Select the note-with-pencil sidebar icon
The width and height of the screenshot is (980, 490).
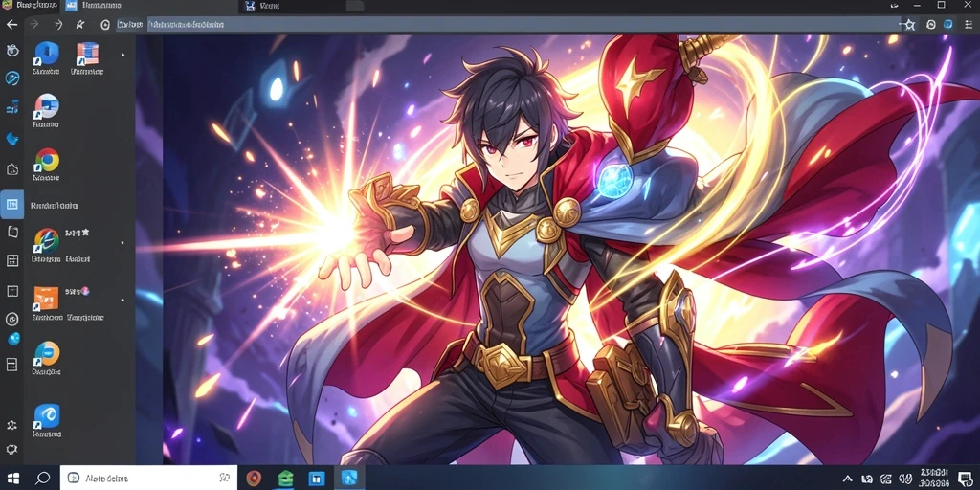pos(11,169)
